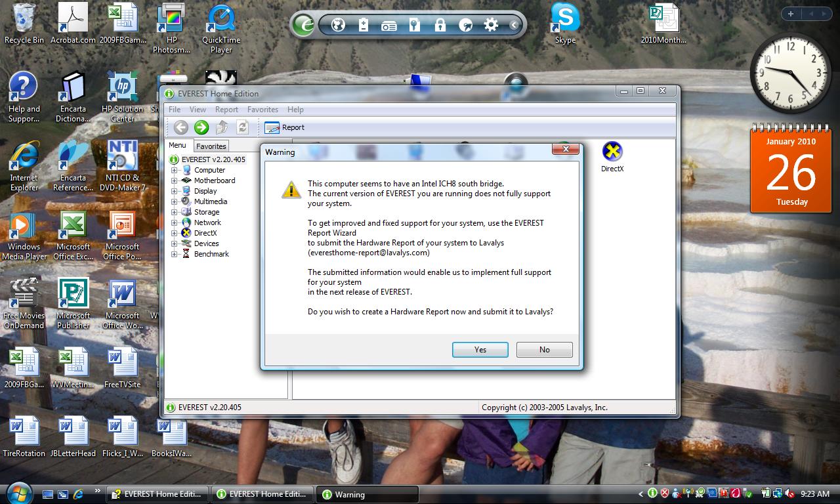Click Yes in the Warning dialog
The width and height of the screenshot is (840, 504).
coord(480,350)
